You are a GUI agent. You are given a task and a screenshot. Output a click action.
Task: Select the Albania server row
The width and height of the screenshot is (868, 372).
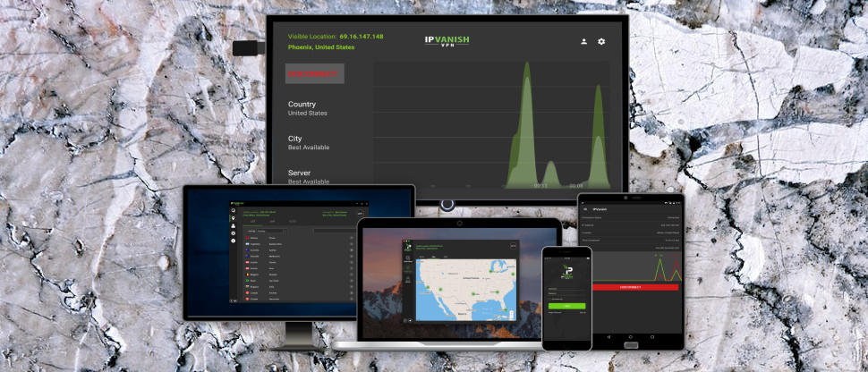click(x=299, y=238)
